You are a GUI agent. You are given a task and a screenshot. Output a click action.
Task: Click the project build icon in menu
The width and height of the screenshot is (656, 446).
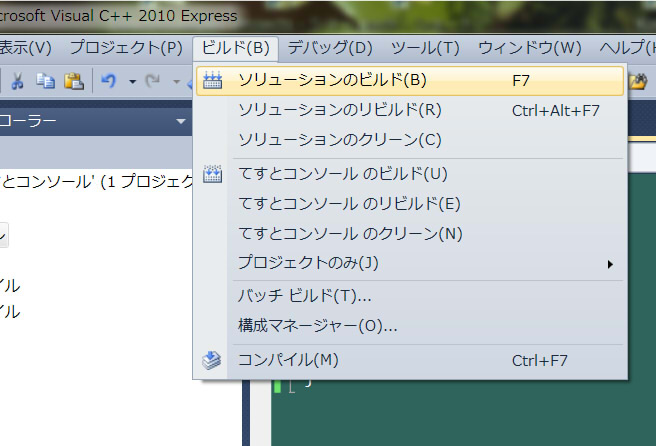pyautogui.click(x=213, y=174)
